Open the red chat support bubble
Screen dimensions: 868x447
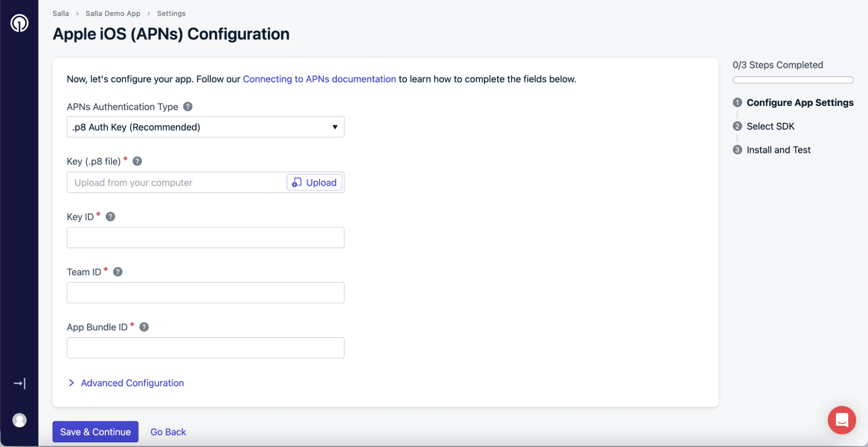point(841,420)
